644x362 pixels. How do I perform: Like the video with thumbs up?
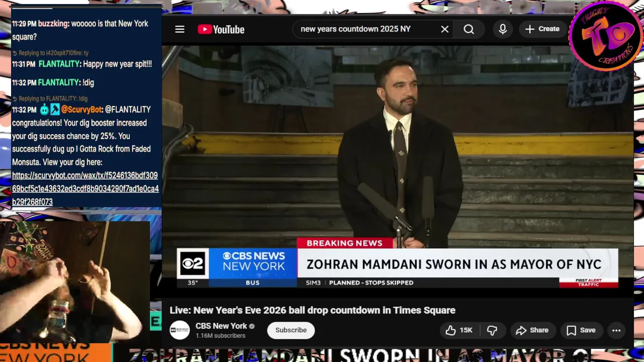pos(459,330)
